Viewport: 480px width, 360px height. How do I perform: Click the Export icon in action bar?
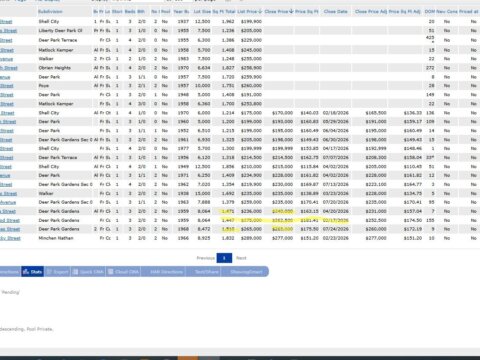[49, 272]
